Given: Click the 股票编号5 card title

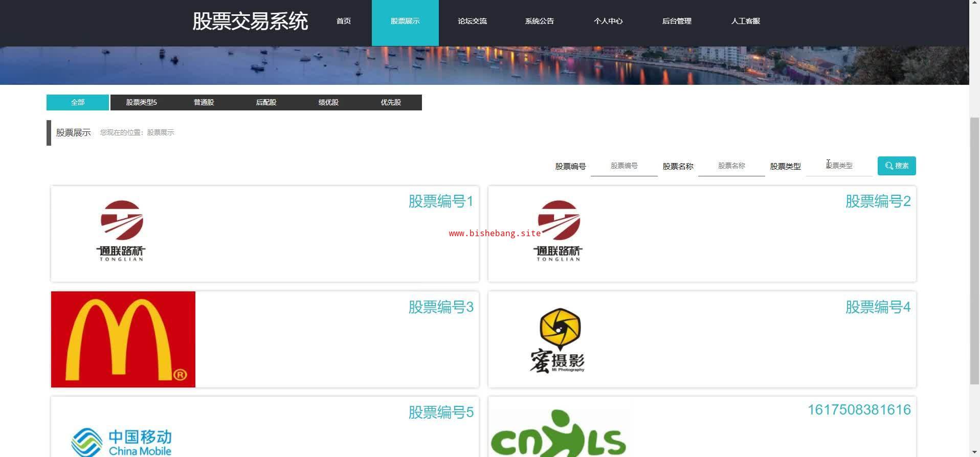Looking at the screenshot, I should point(441,413).
